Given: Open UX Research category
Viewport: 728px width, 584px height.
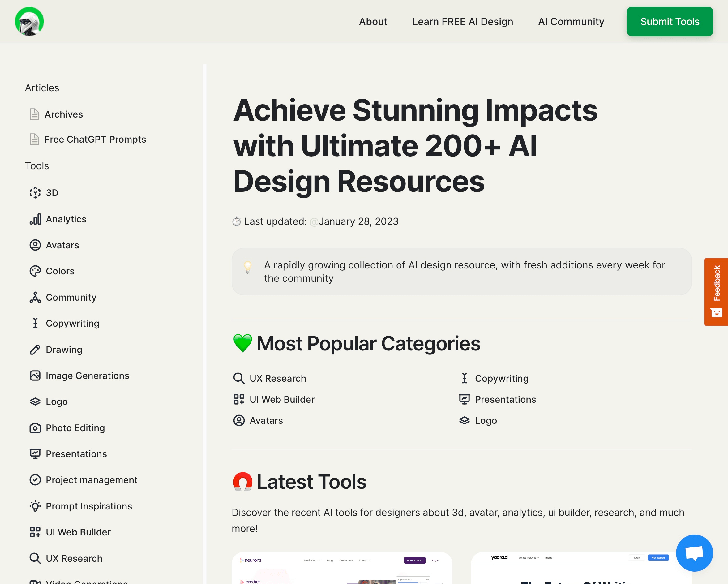Looking at the screenshot, I should click(x=278, y=378).
